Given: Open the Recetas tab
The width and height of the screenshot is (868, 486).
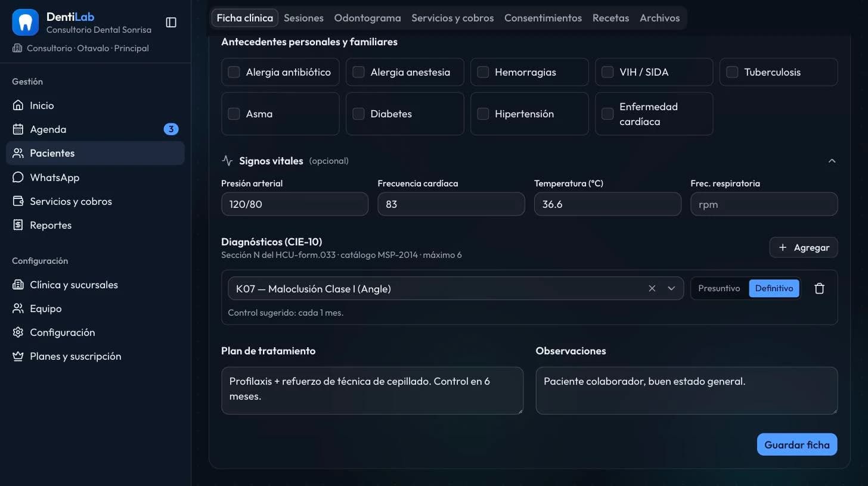Looking at the screenshot, I should tap(610, 18).
